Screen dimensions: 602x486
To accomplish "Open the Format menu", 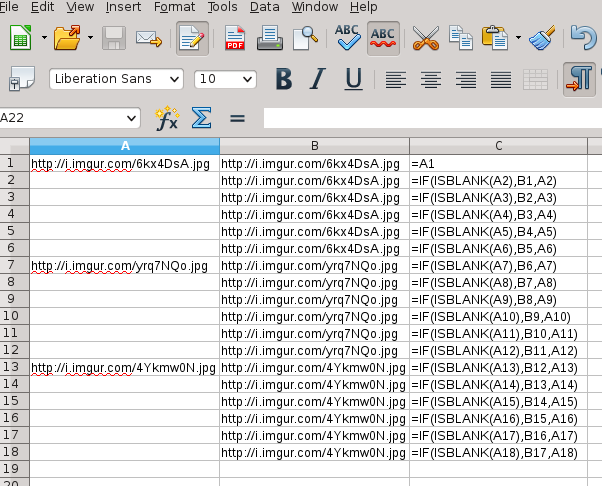I will click(x=174, y=7).
